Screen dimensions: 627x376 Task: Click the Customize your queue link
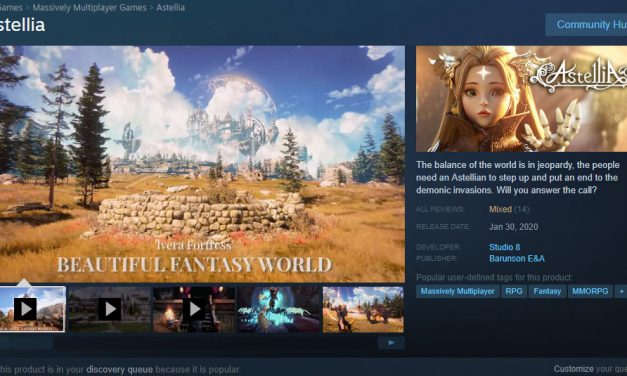pos(573,369)
